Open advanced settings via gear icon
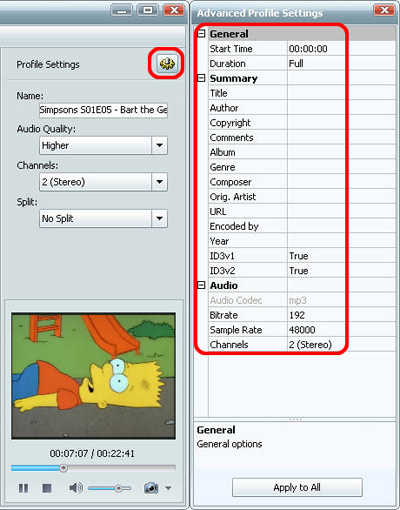 (167, 63)
